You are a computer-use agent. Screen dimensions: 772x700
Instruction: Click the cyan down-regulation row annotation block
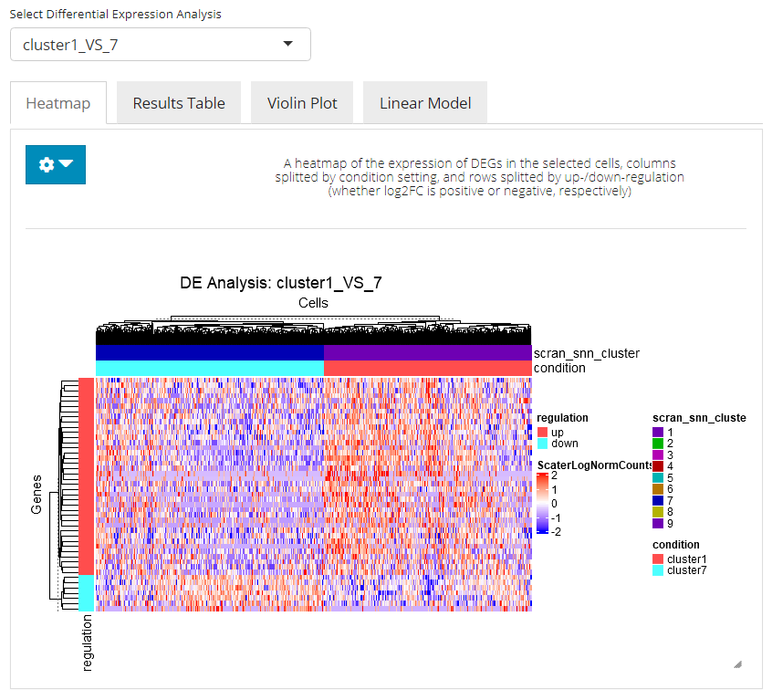click(86, 592)
